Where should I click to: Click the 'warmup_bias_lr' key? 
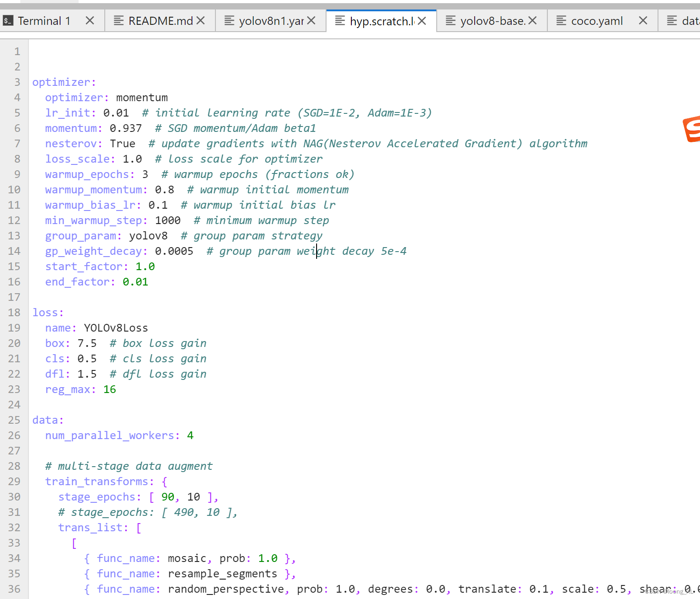click(x=90, y=205)
